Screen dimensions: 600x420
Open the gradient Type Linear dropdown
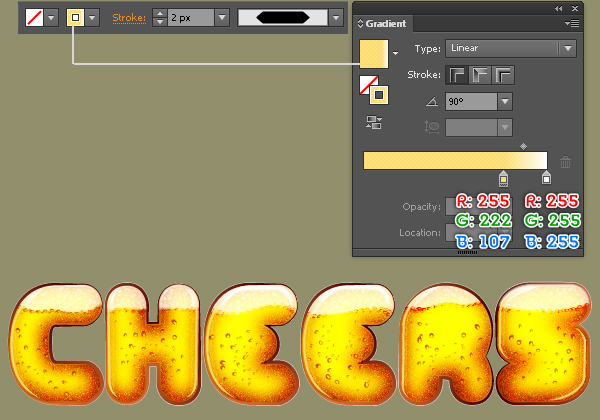(511, 49)
